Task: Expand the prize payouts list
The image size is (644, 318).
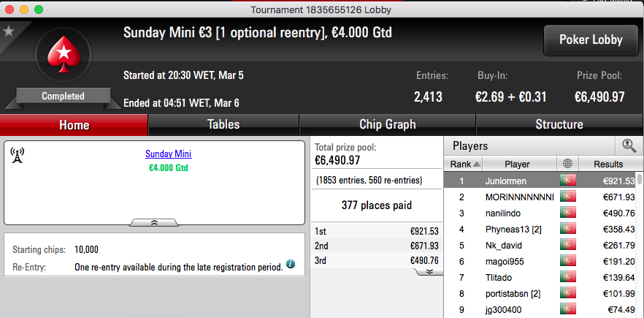Action: pos(429,271)
